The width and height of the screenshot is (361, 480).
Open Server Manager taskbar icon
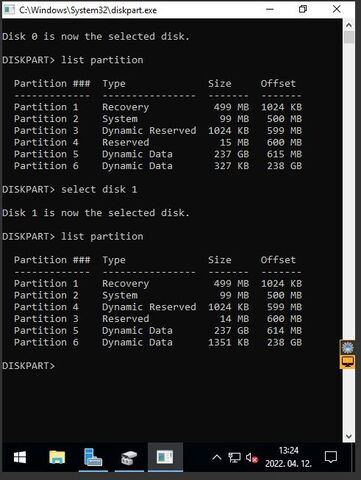[93, 457]
